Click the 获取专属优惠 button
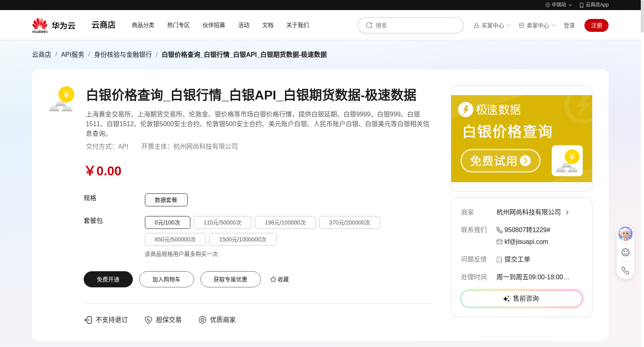 [231, 279]
